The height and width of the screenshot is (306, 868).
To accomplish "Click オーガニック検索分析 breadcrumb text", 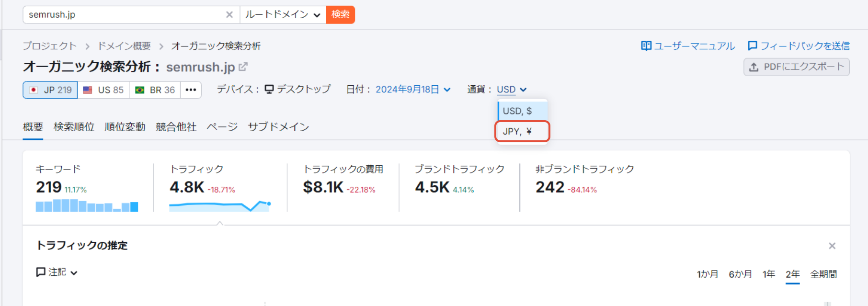I will coord(216,46).
